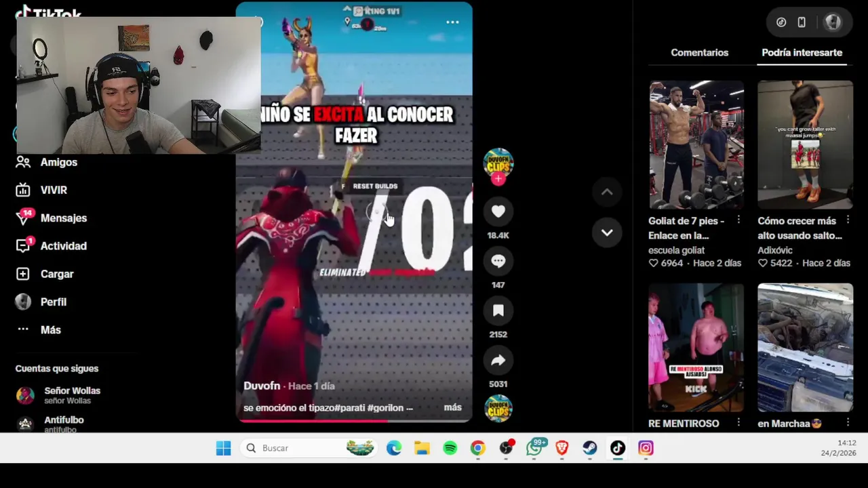Open the video three-dot options menu

pos(452,22)
